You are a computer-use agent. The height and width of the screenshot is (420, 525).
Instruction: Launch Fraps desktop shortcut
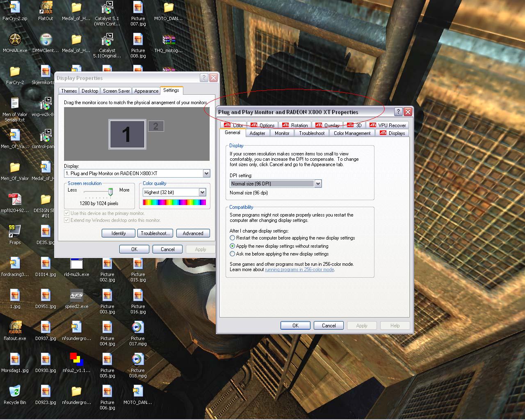coord(15,235)
